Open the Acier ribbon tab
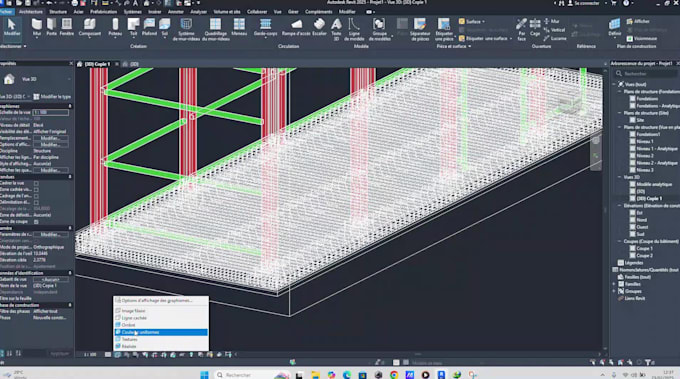 tap(78, 12)
